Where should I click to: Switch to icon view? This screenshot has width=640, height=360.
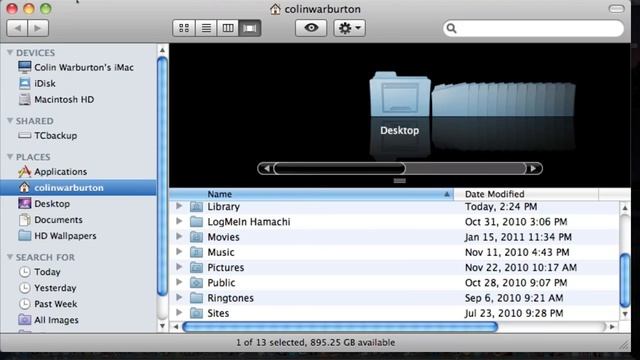pyautogui.click(x=184, y=28)
